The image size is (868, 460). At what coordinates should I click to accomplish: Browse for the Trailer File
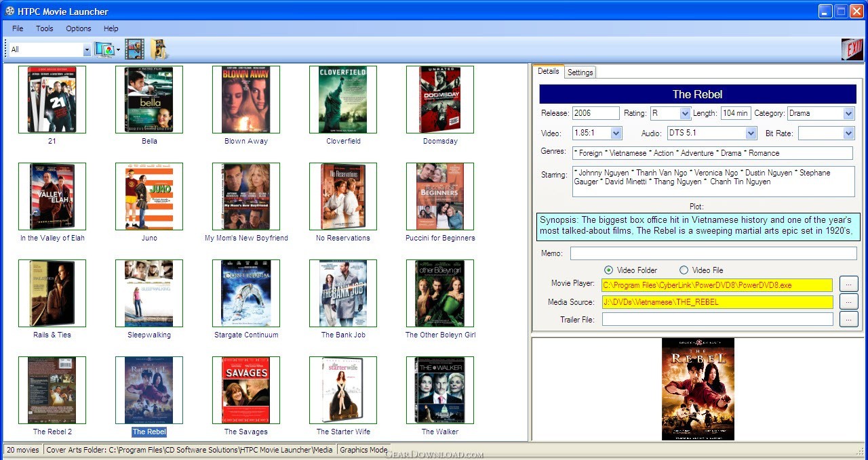[x=848, y=319]
